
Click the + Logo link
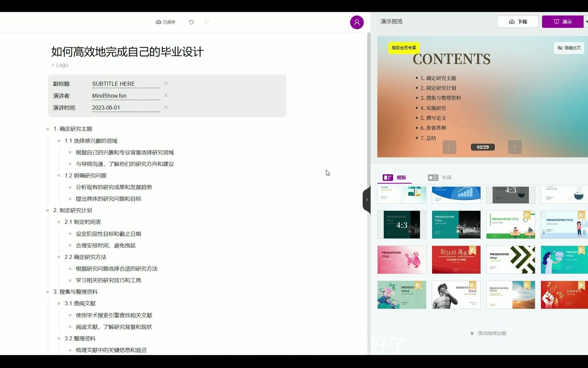pos(60,65)
